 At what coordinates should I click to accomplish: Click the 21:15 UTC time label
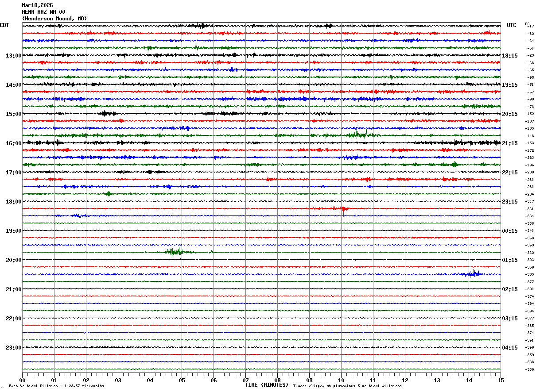point(510,143)
